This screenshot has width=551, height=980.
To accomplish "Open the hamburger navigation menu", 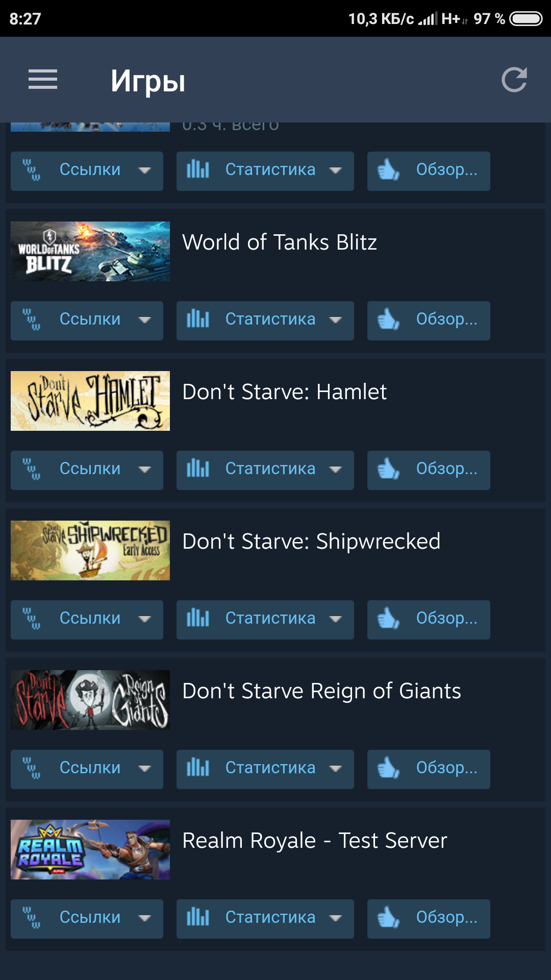I will coord(43,80).
